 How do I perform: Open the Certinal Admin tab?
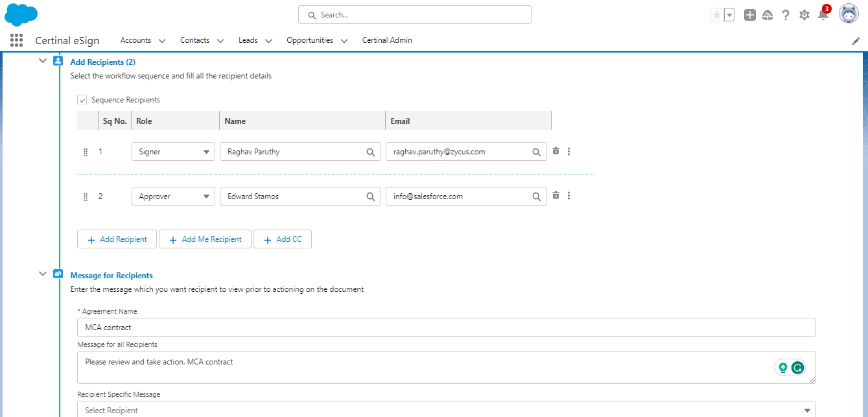[x=387, y=40]
